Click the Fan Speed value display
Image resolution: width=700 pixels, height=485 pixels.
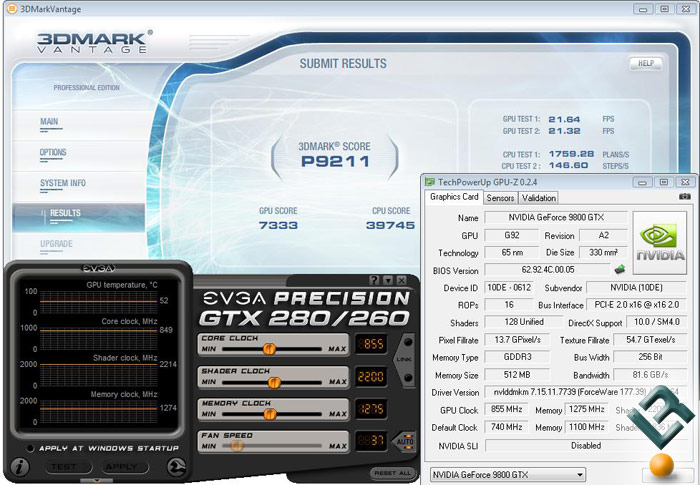pyautogui.click(x=371, y=441)
